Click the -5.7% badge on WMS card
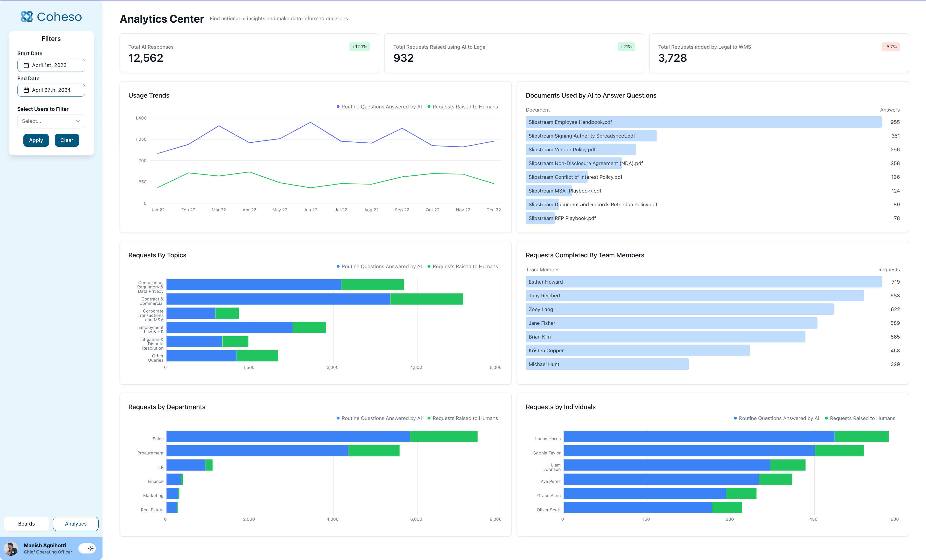This screenshot has width=926, height=560. point(891,47)
